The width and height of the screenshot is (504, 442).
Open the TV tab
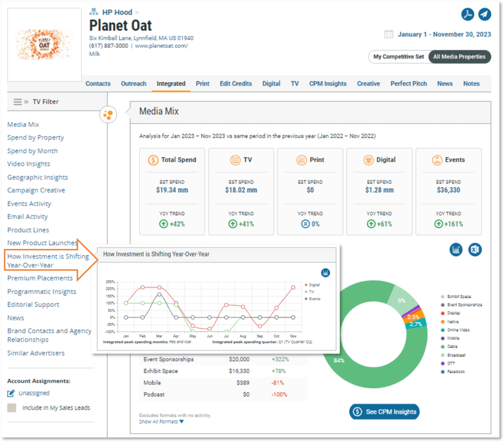click(x=295, y=84)
